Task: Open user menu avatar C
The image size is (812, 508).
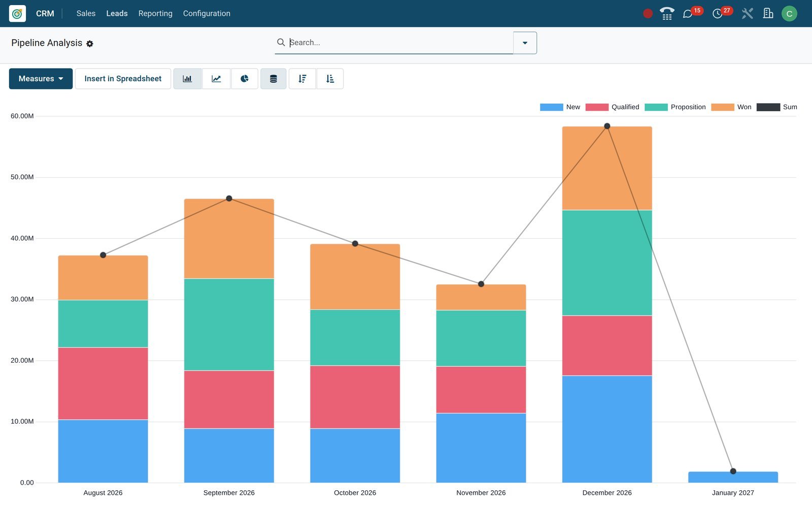Action: (789, 14)
